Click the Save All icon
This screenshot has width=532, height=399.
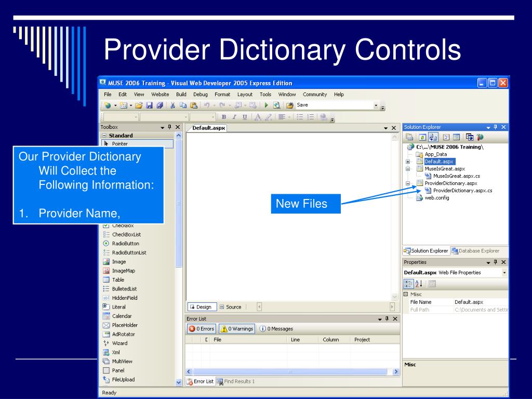(160, 105)
